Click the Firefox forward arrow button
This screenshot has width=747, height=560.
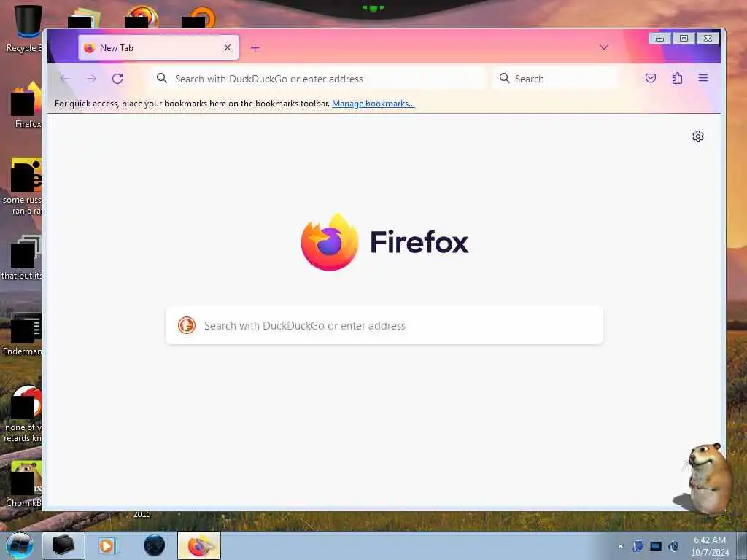point(91,79)
